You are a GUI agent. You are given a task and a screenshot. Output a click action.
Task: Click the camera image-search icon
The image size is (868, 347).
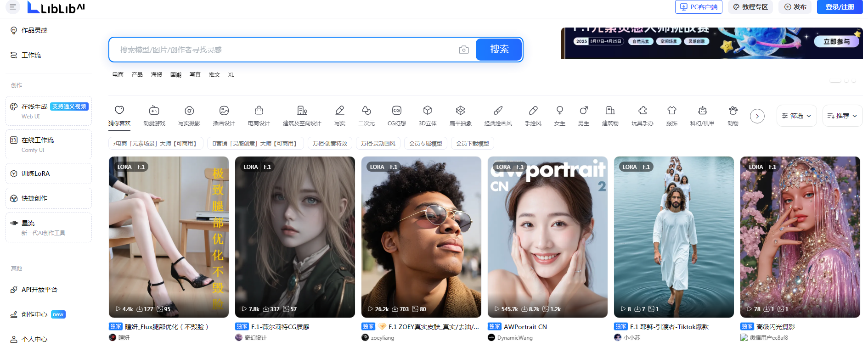click(x=464, y=50)
